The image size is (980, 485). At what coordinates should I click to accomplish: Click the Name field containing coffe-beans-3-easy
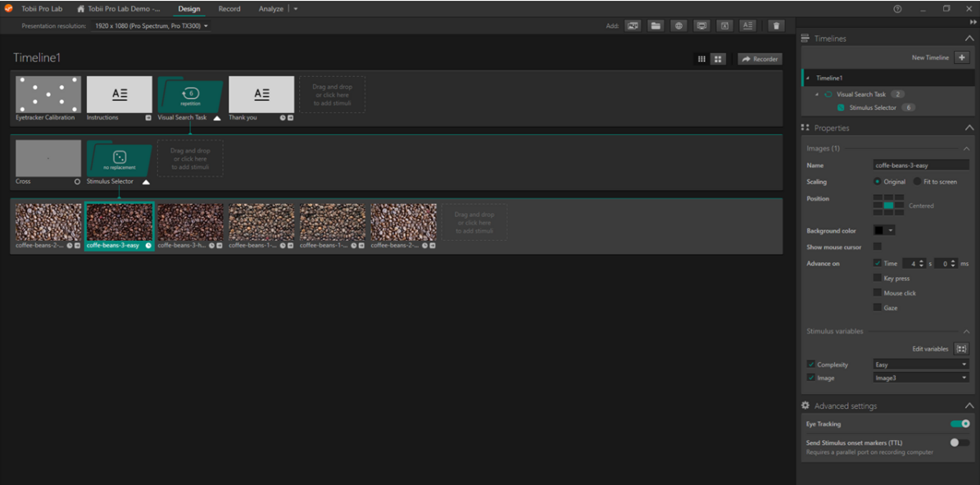coord(921,165)
